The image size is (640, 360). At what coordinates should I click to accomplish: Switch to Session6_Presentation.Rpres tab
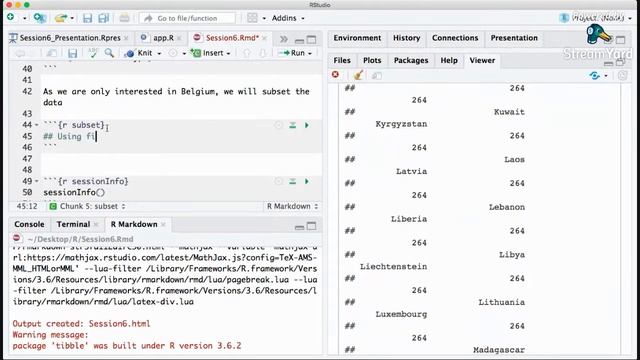(70, 38)
